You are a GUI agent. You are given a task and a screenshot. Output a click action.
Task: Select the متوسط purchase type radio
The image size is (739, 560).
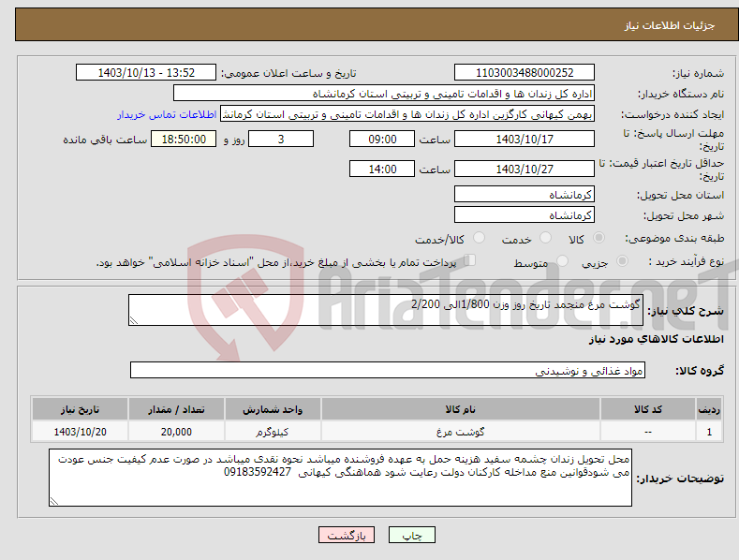pyautogui.click(x=562, y=260)
